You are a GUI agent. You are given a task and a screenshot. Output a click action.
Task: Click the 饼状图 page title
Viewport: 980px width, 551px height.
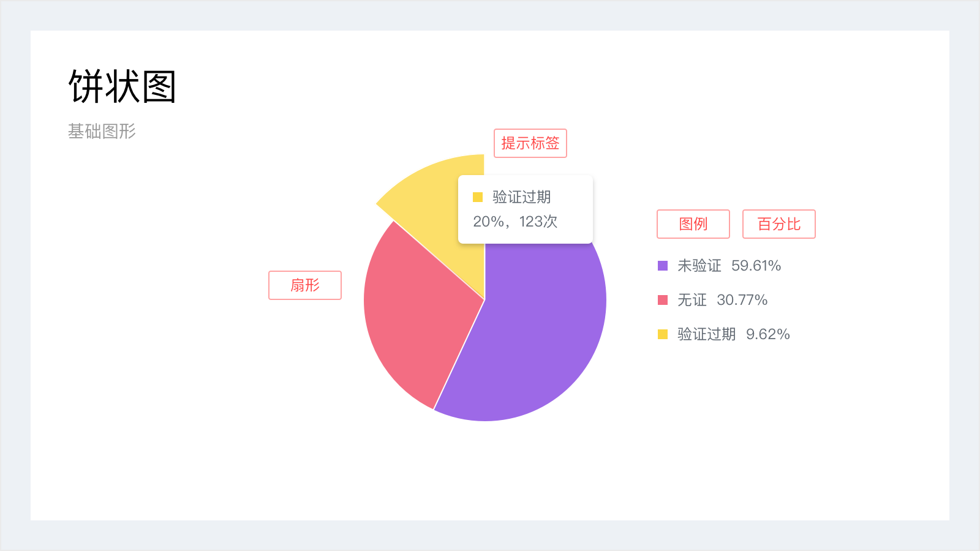[123, 86]
